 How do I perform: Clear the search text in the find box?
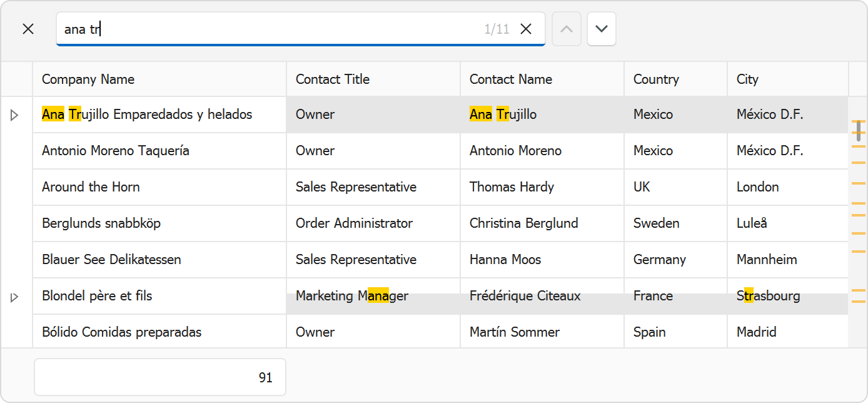click(526, 29)
